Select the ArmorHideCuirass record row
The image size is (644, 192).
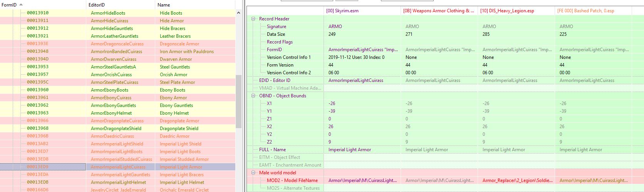tap(117, 20)
